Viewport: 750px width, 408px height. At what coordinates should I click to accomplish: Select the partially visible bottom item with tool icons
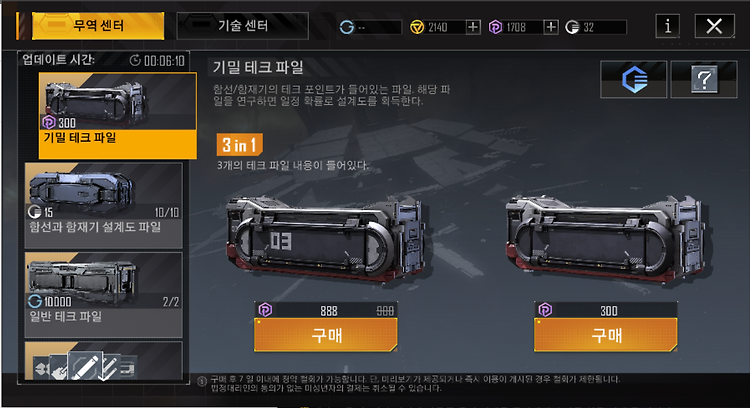click(x=103, y=361)
